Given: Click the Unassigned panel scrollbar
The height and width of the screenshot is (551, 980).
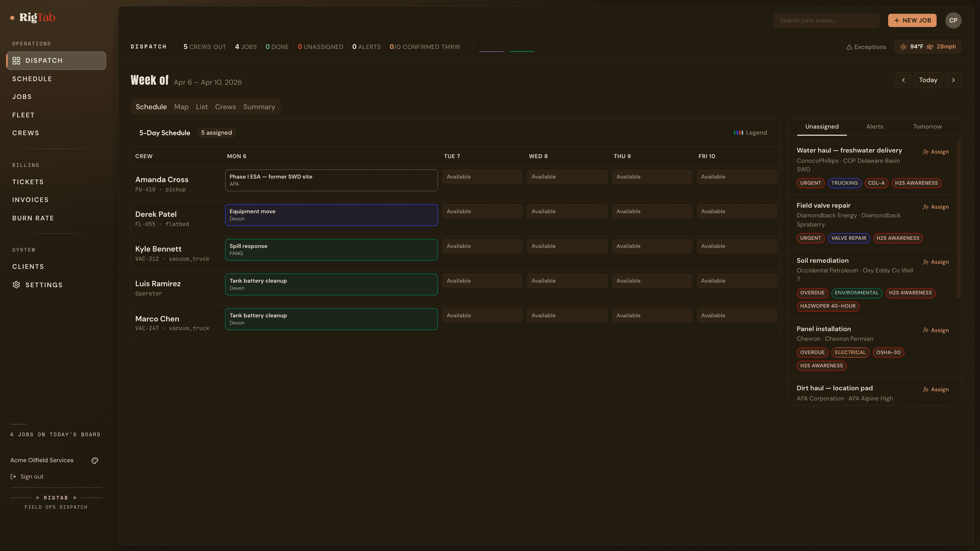Looking at the screenshot, I should (x=958, y=219).
